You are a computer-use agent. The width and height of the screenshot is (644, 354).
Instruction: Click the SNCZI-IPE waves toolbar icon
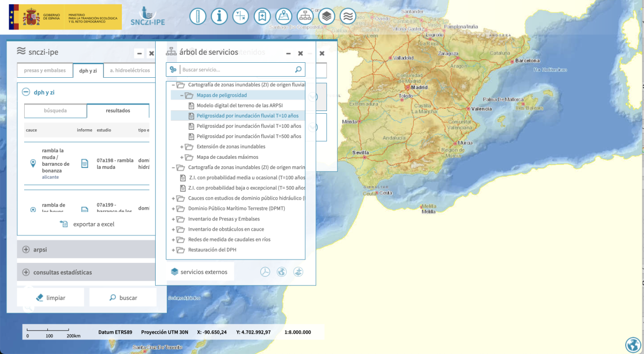tap(348, 16)
